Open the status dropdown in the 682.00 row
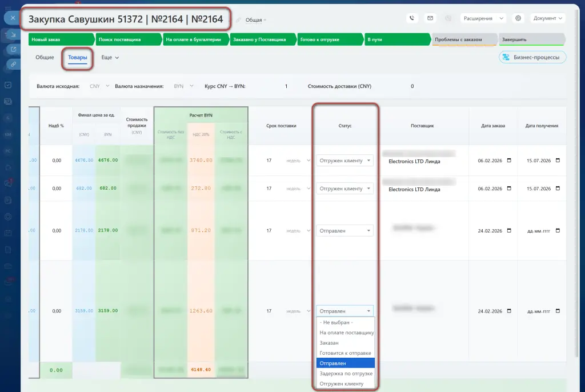The image size is (585, 392). pyautogui.click(x=344, y=189)
